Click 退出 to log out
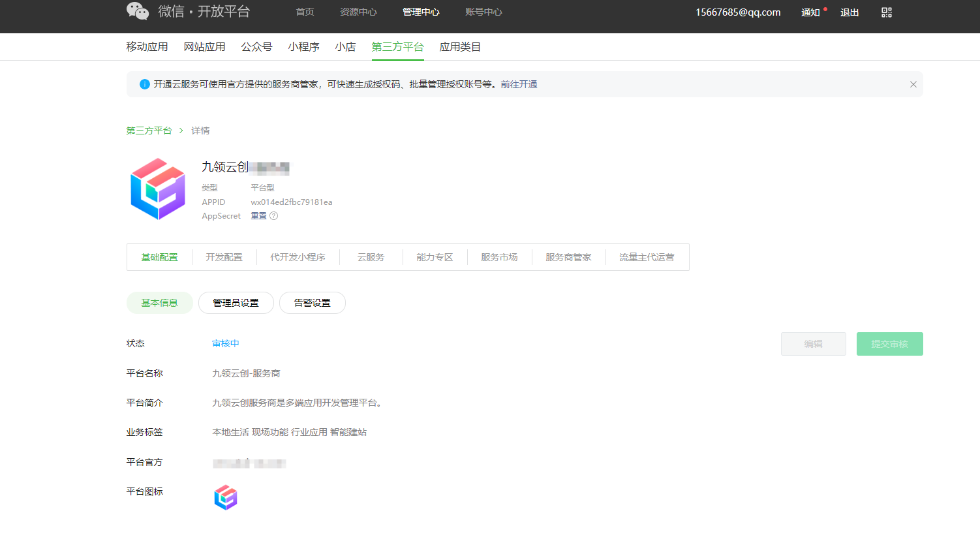The height and width of the screenshot is (558, 980). coord(850,12)
